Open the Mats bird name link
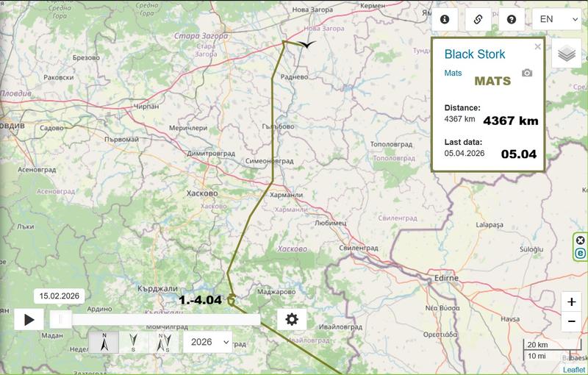Viewport: 588px width, 375px height. (x=453, y=73)
